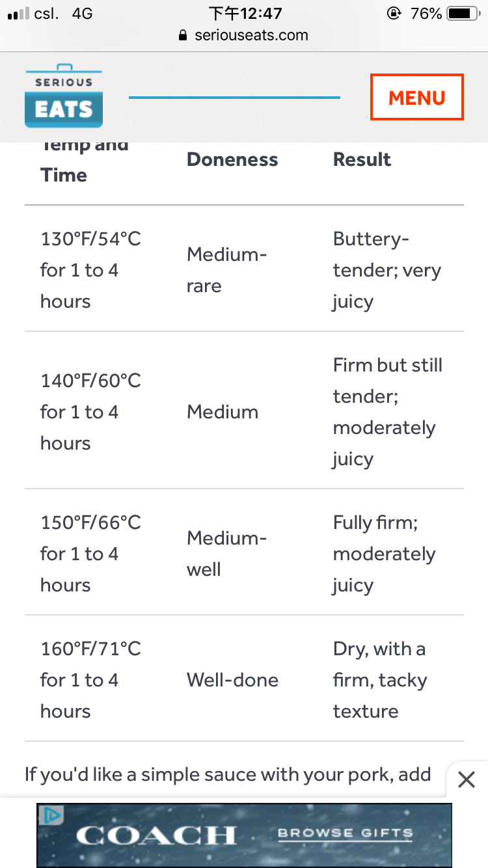Tap the Well-done doneness cell
Image resolution: width=488 pixels, height=868 pixels.
pyautogui.click(x=232, y=680)
